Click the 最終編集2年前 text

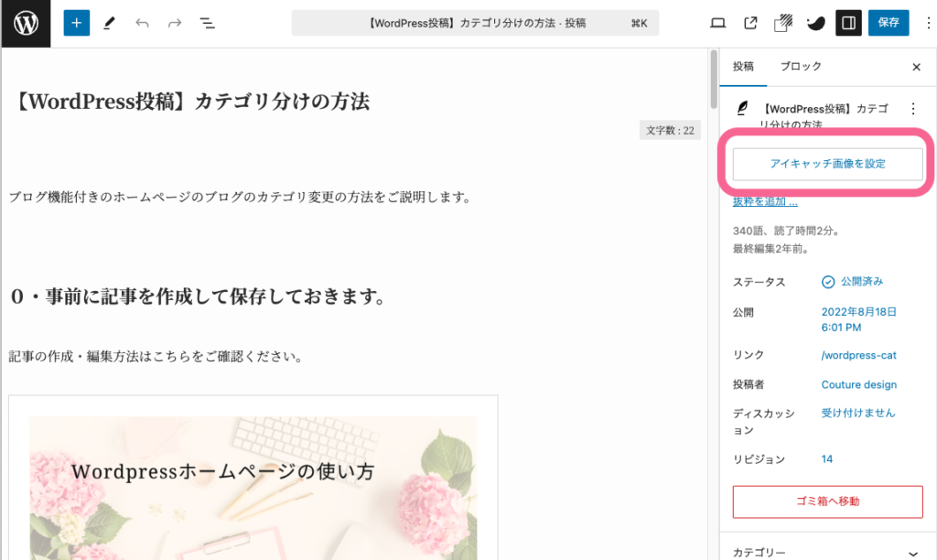(x=770, y=249)
